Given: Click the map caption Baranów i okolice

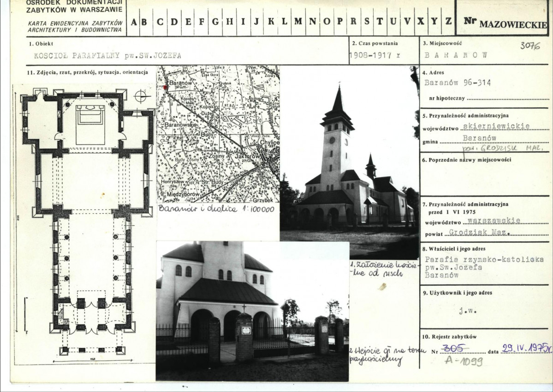Looking at the screenshot, I should (x=216, y=209).
